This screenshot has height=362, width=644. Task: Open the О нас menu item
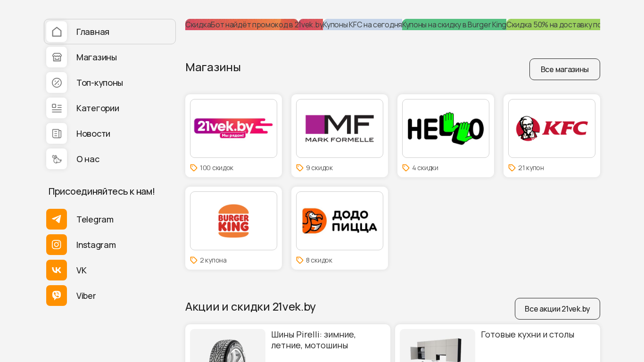click(x=88, y=159)
